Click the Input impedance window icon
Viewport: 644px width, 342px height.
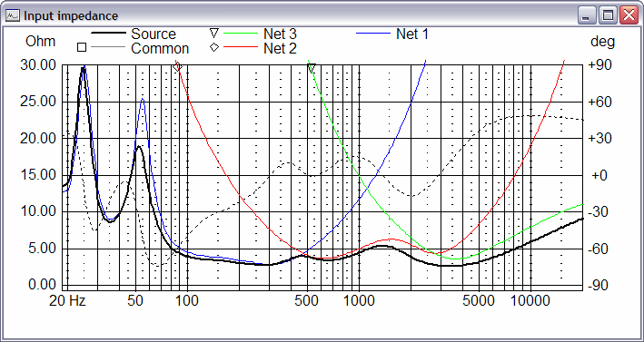tap(13, 16)
